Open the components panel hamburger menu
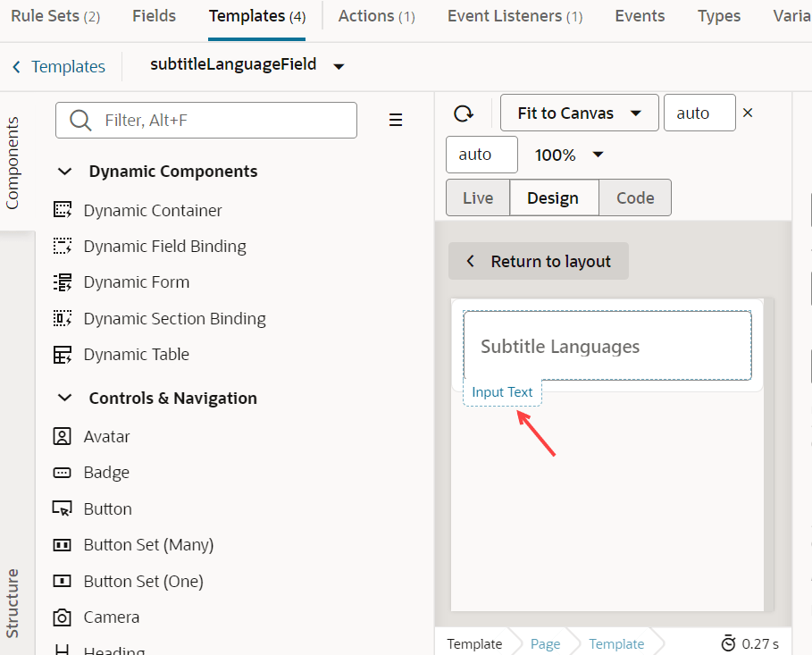Viewport: 812px width, 655px height. pyautogui.click(x=396, y=121)
